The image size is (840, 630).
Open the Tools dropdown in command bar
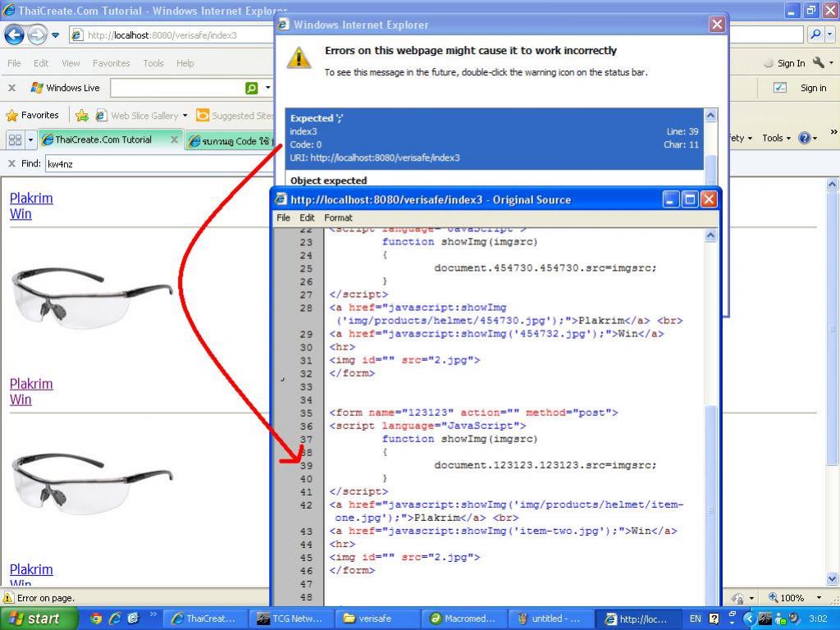pos(776,138)
